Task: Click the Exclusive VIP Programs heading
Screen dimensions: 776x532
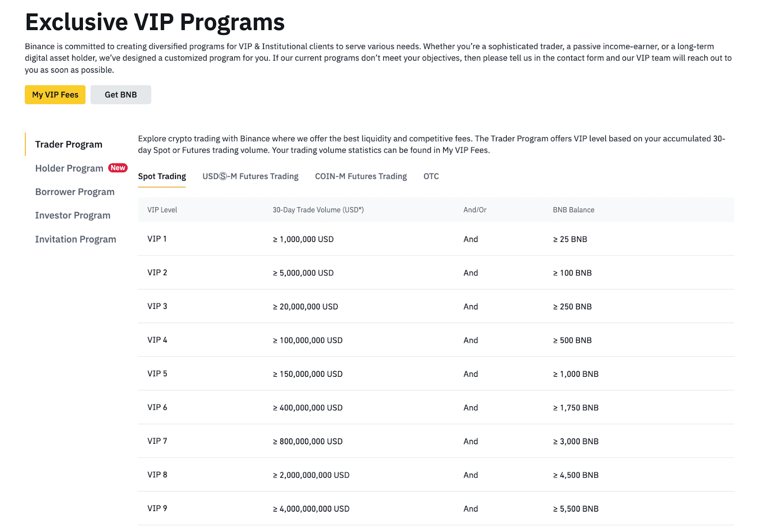Action: coord(155,21)
